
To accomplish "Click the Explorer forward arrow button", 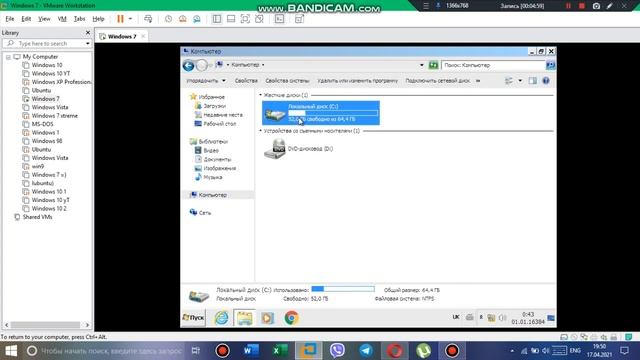I will [x=202, y=65].
